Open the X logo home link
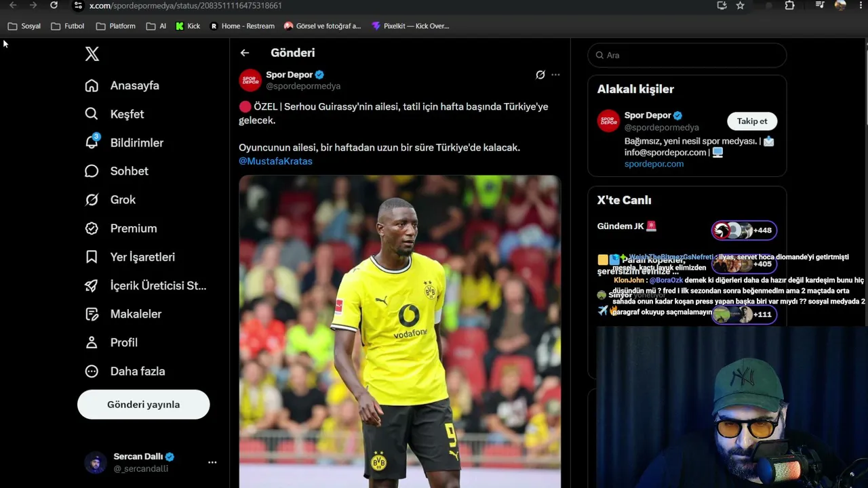The width and height of the screenshot is (868, 488). pos(92,54)
